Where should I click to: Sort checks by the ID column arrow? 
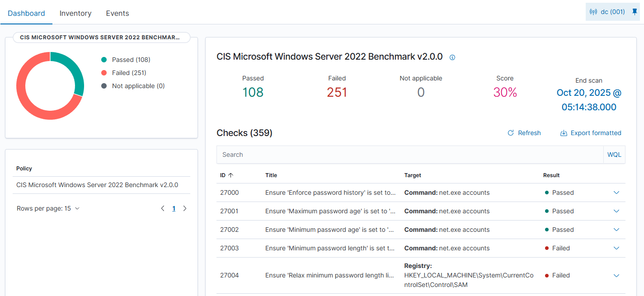pyautogui.click(x=230, y=175)
